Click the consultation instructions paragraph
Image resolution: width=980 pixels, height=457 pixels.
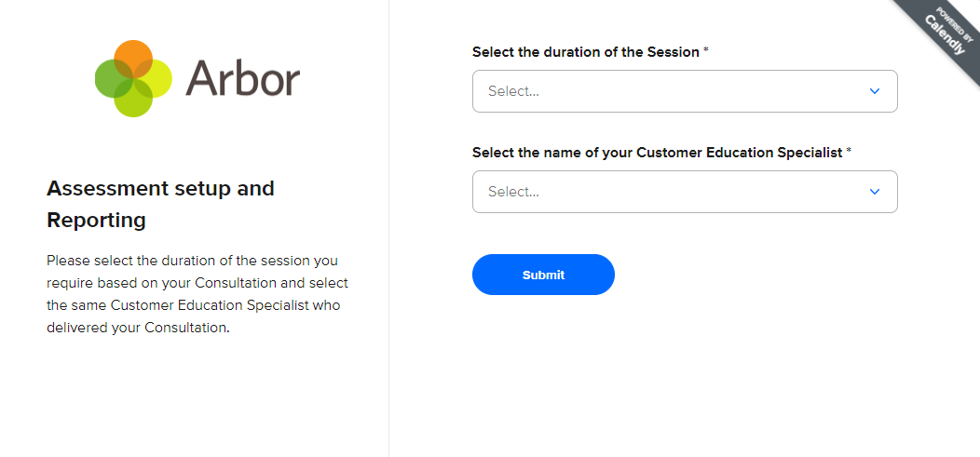pos(197,293)
